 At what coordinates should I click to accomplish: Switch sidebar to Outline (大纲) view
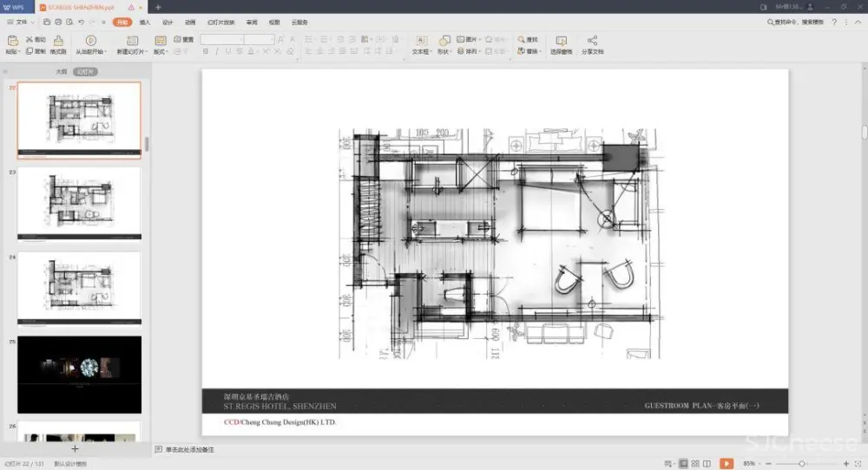pos(61,71)
